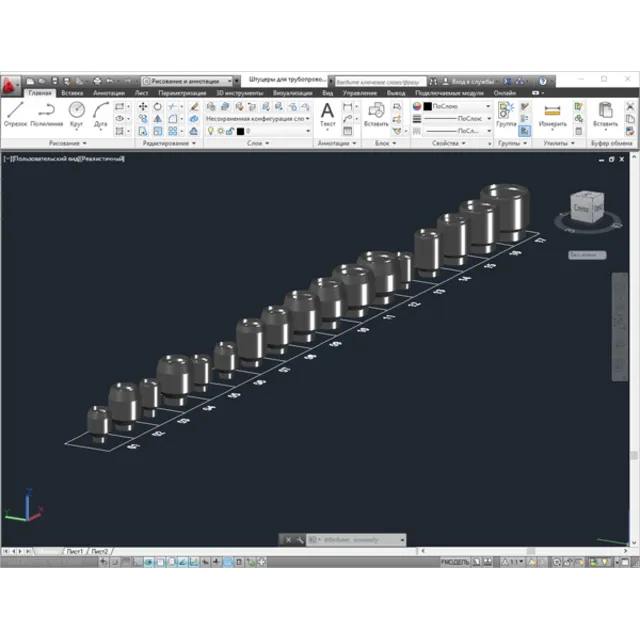Expand the Рисование panel
This screenshot has width=640, height=640.
(68, 143)
